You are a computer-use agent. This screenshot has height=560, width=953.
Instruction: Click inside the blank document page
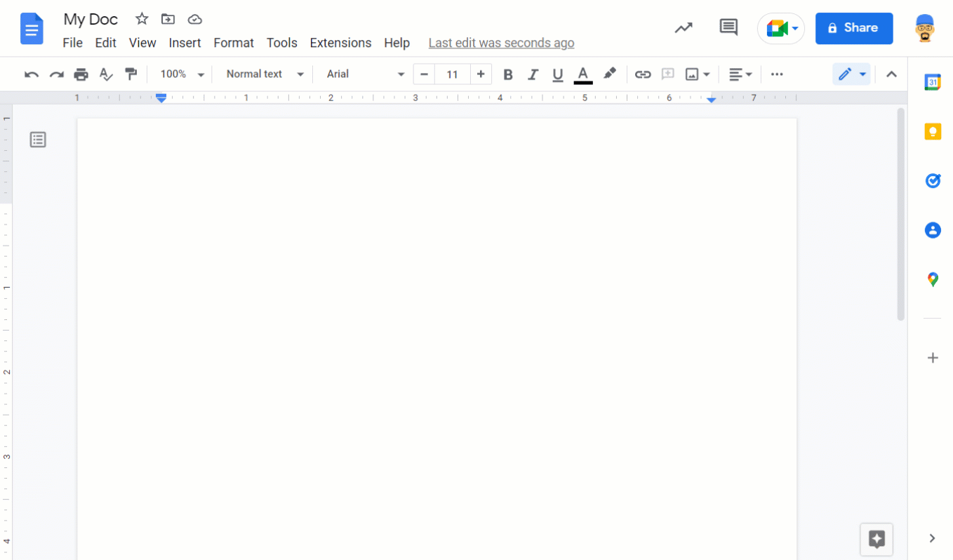(436, 338)
